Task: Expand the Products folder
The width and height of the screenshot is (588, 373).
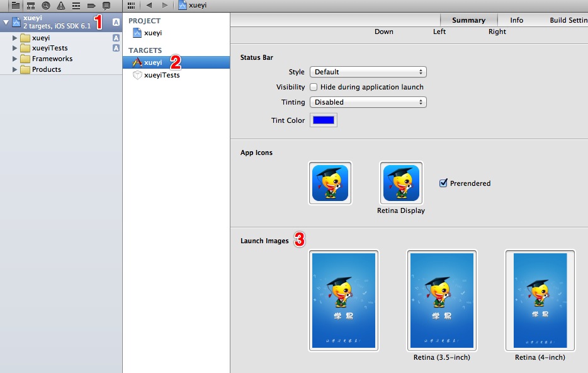Action: click(x=14, y=69)
